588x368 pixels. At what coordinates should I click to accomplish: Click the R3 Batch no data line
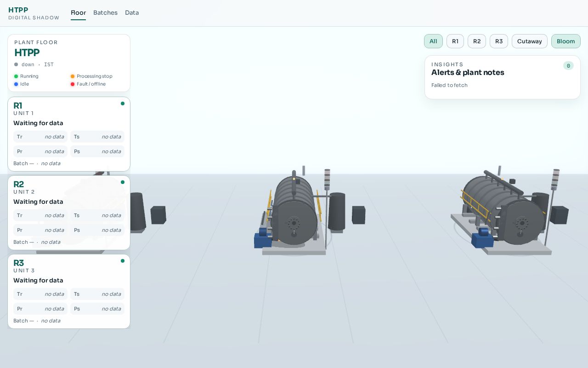[x=37, y=321]
